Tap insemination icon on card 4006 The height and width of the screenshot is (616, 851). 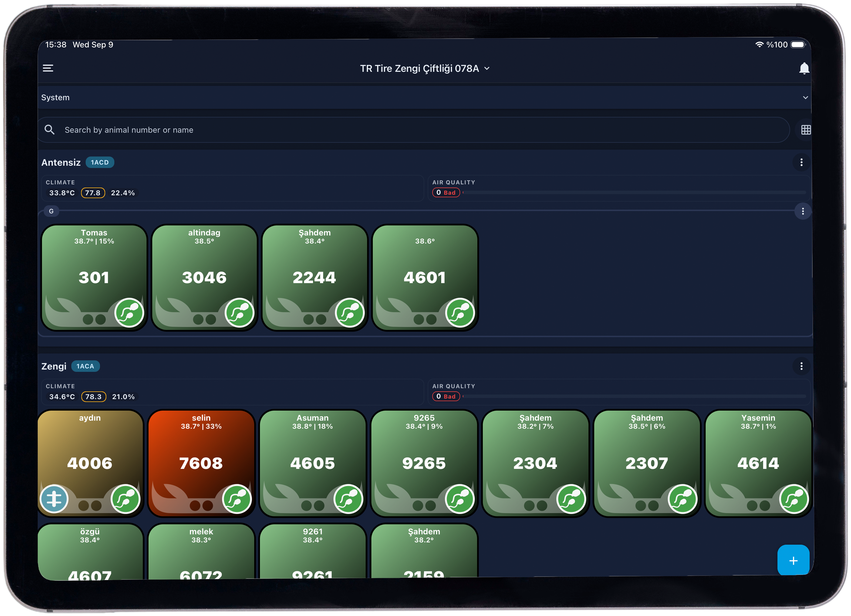(x=125, y=499)
